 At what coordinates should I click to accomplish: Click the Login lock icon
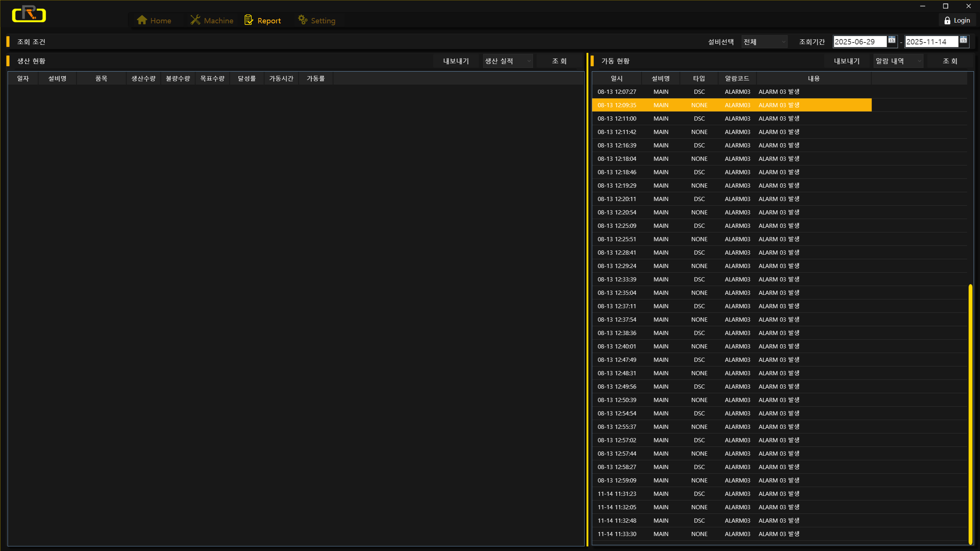point(947,21)
